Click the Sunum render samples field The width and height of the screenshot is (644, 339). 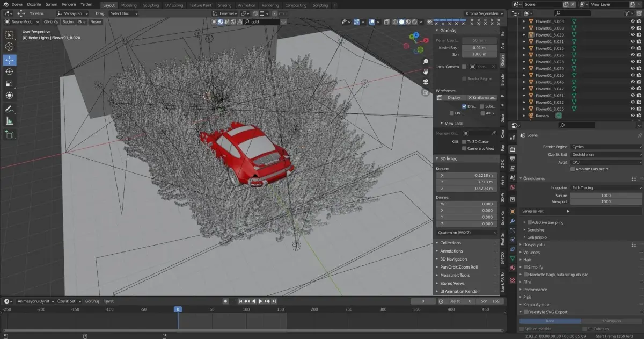tap(606, 196)
